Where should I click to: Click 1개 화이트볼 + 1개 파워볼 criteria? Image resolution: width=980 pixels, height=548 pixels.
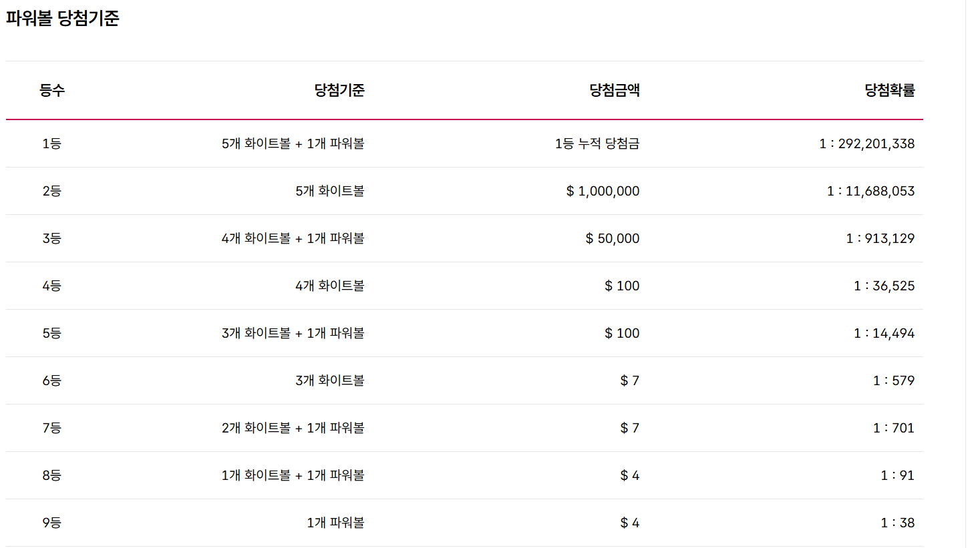[x=293, y=475]
